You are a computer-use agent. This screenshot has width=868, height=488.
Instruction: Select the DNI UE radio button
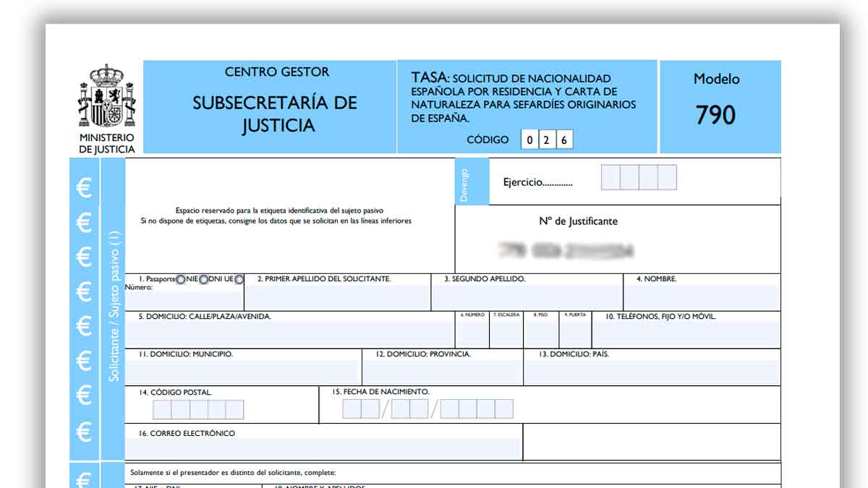click(x=239, y=281)
